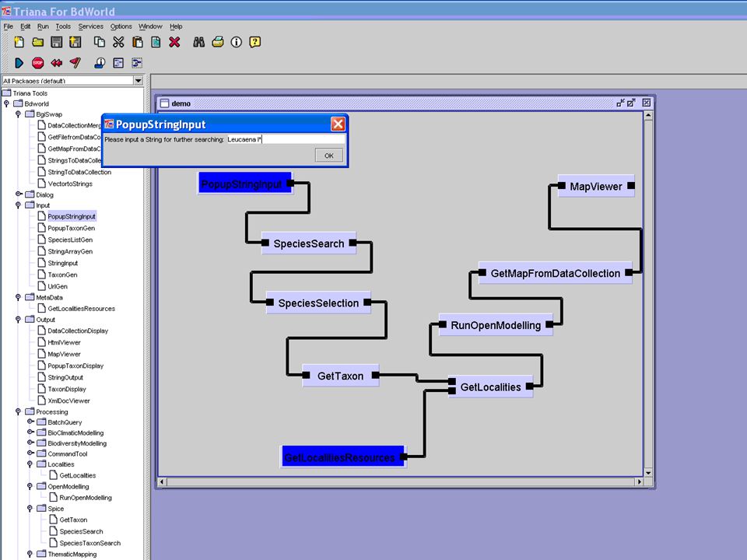Delete selection with the red X icon
Screen dimensions: 747x560
174,42
